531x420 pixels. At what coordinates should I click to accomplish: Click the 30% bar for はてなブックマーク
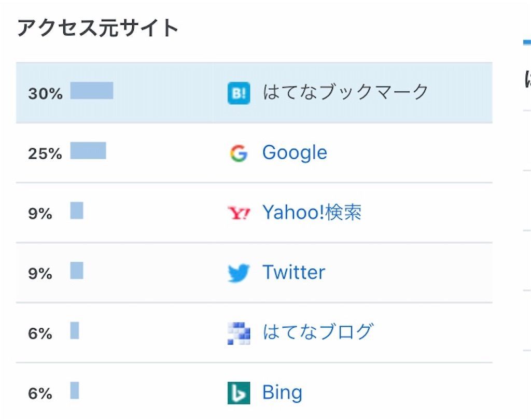pyautogui.click(x=92, y=90)
